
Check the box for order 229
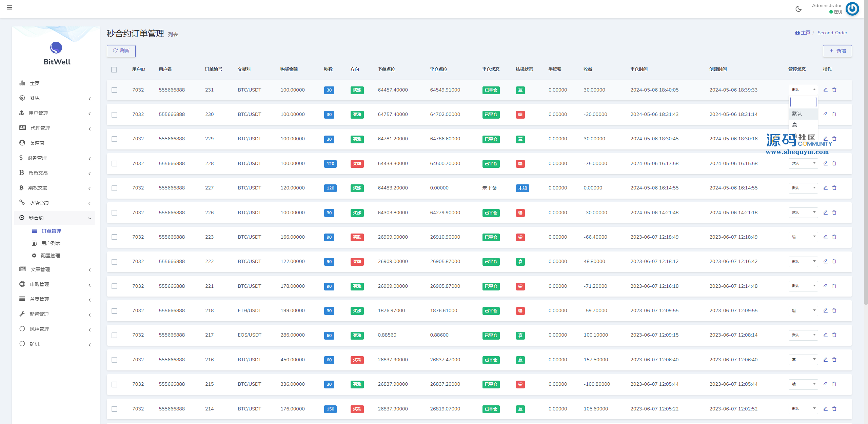point(115,139)
